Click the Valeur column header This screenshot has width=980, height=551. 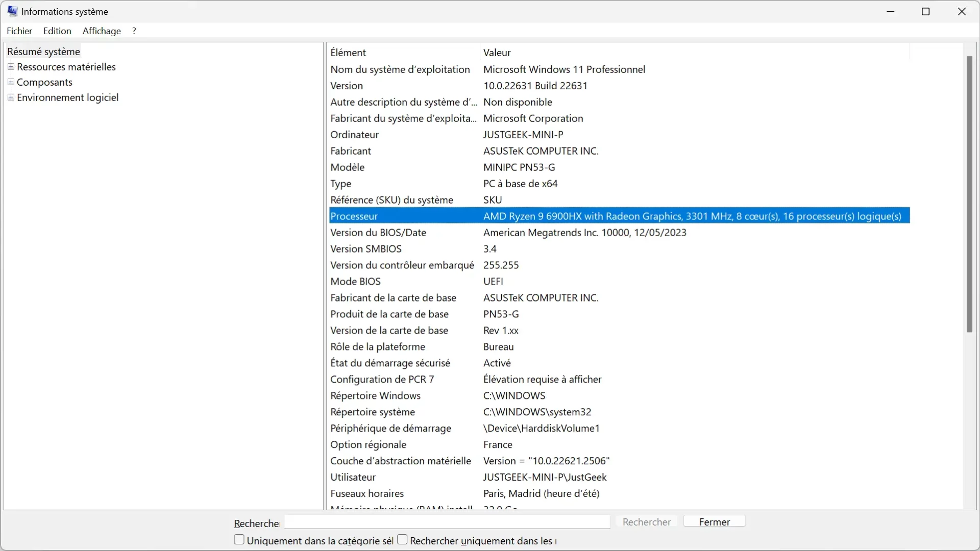coord(695,53)
